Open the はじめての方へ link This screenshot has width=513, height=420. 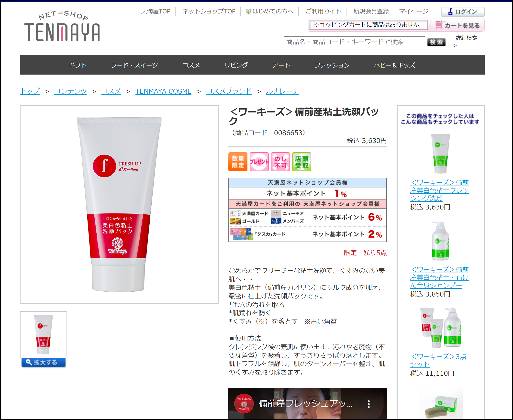point(270,11)
